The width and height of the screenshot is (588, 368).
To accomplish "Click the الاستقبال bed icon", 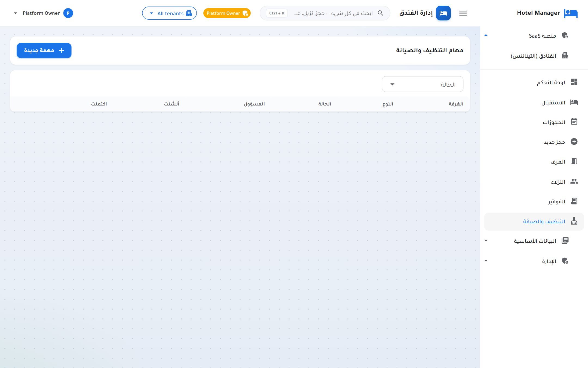I will click(574, 102).
